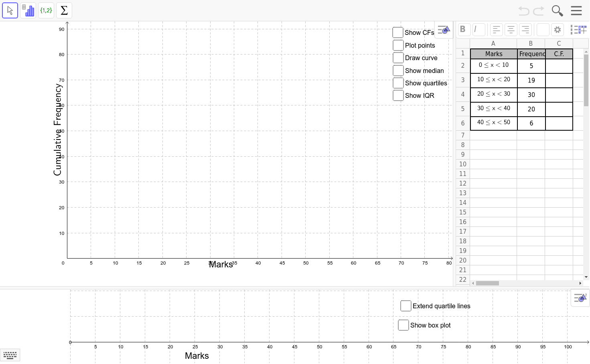
Task: Click the spreadsheet scroll down arrow
Action: coord(586,277)
